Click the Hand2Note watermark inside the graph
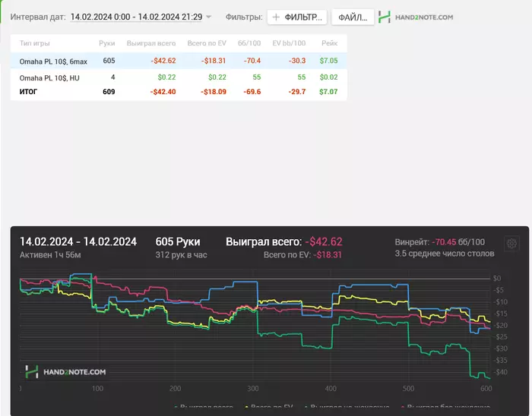 (x=65, y=372)
